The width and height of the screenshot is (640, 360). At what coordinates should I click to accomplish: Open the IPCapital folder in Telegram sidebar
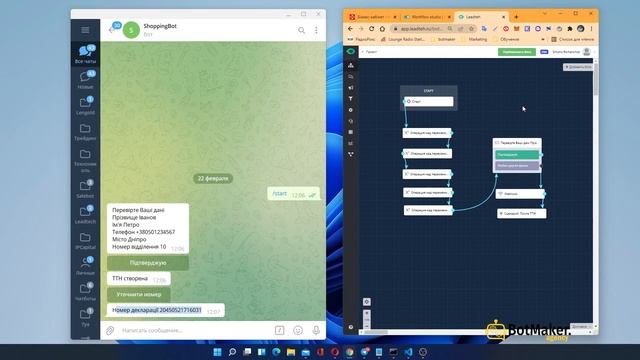[85, 240]
